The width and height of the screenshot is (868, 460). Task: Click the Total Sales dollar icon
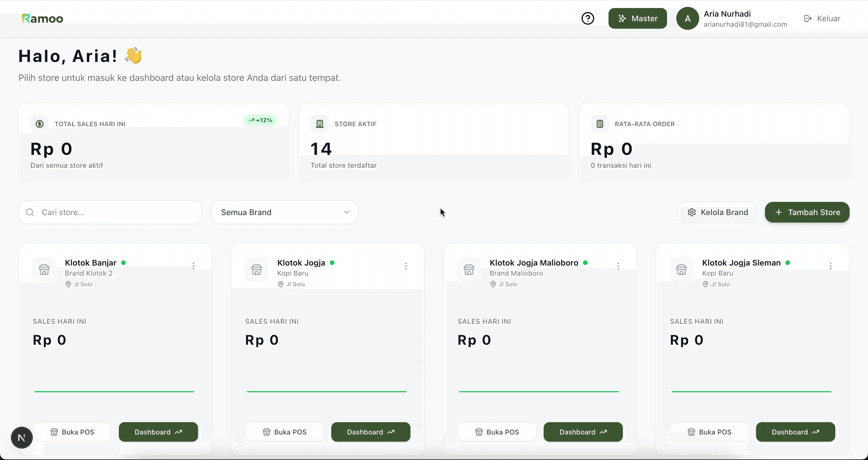click(39, 124)
